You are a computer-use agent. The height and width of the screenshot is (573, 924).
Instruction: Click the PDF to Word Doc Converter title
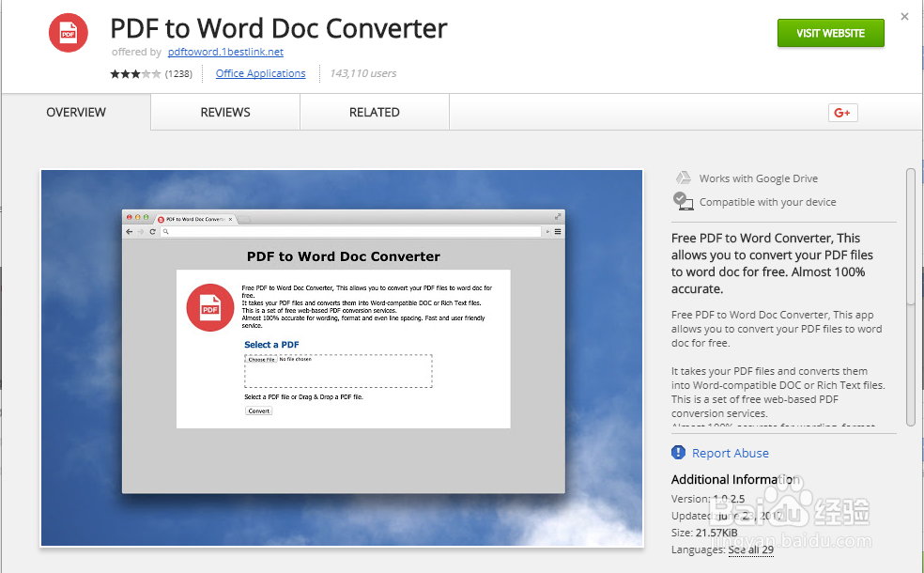279,28
